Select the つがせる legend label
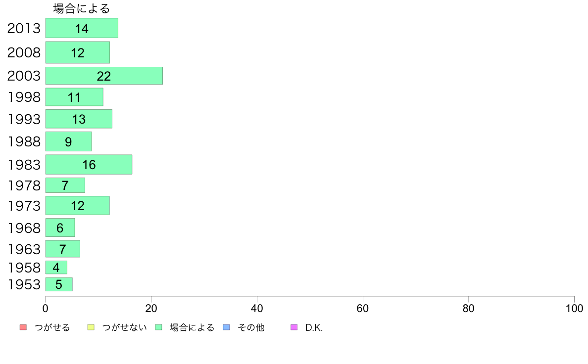The image size is (588, 364). point(52,327)
